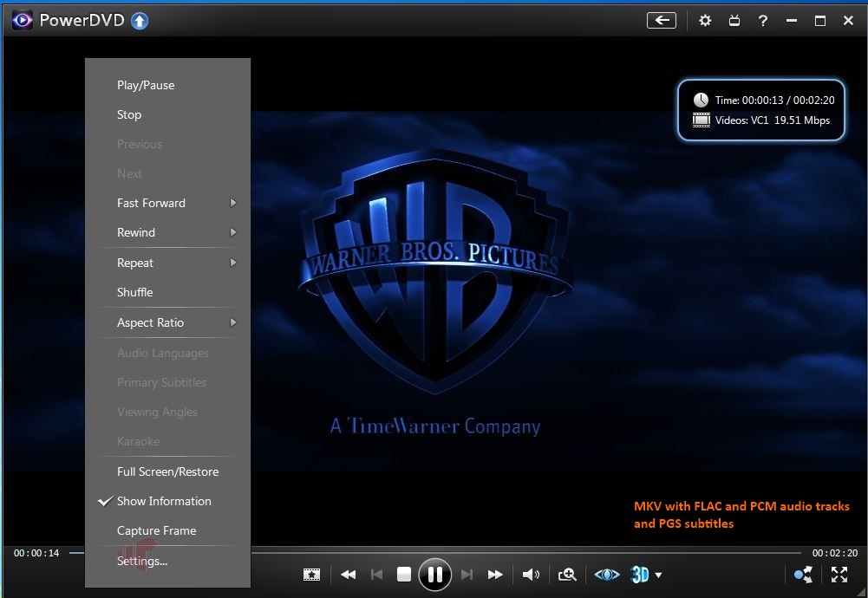This screenshot has height=598, width=868.
Task: Open Settings... from context menu
Action: pos(167,561)
